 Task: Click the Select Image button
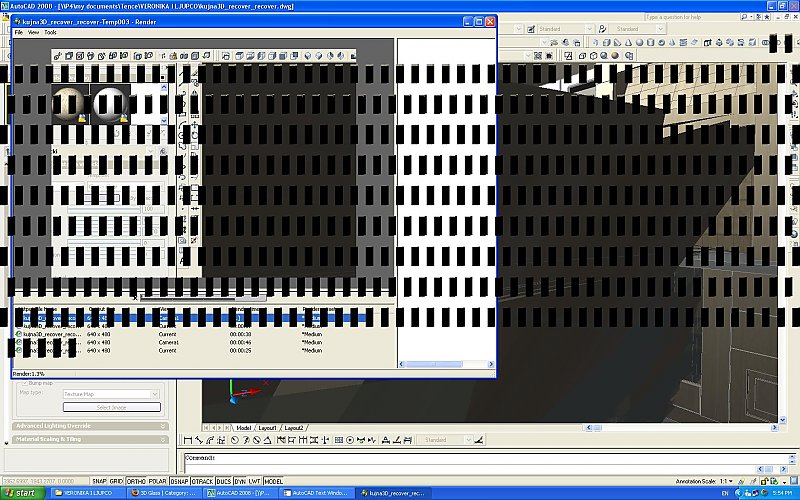coord(112,407)
